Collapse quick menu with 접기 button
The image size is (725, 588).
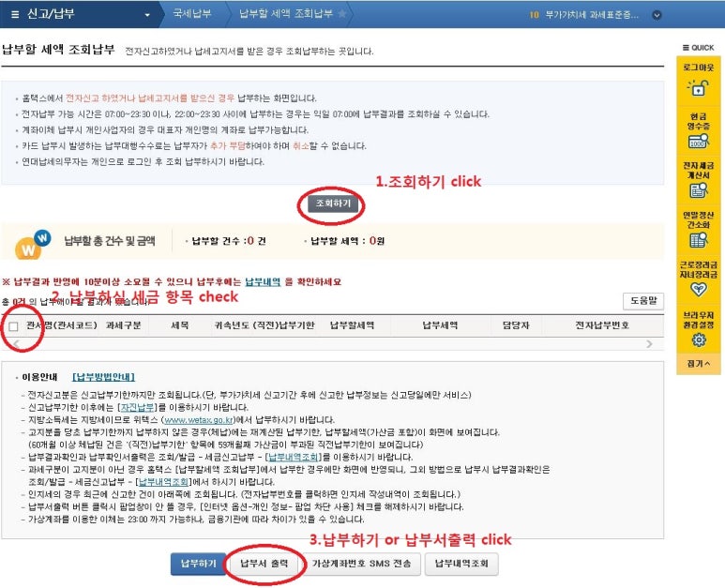click(x=699, y=362)
